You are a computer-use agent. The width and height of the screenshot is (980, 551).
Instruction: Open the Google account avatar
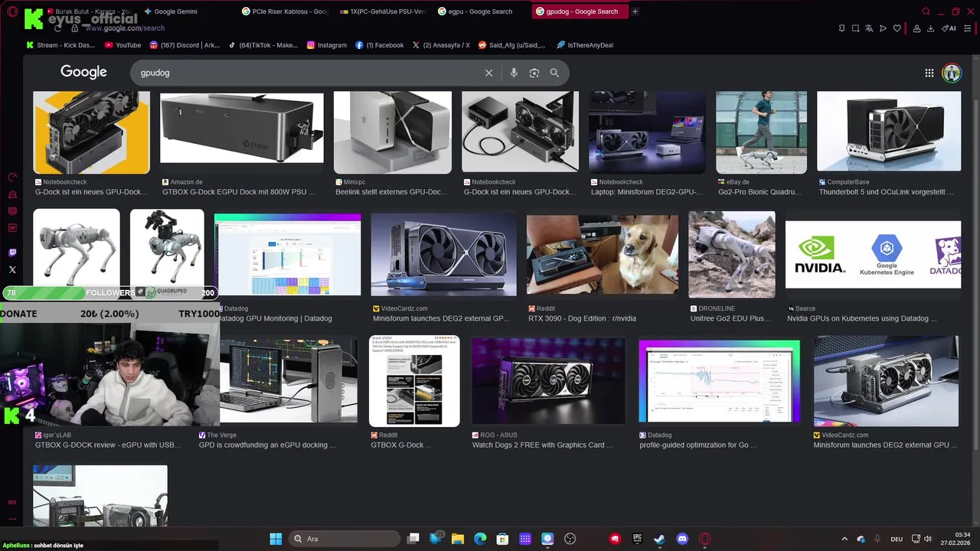click(952, 73)
